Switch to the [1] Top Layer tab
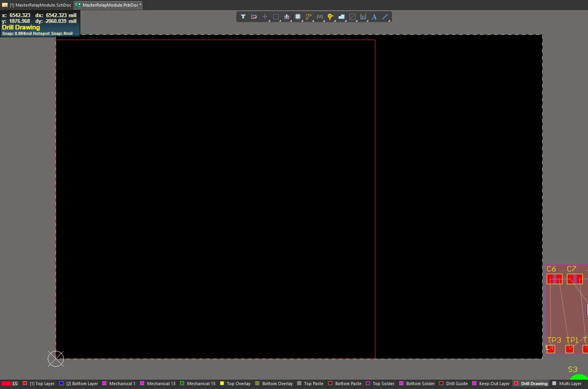The image size is (588, 389). (39, 383)
